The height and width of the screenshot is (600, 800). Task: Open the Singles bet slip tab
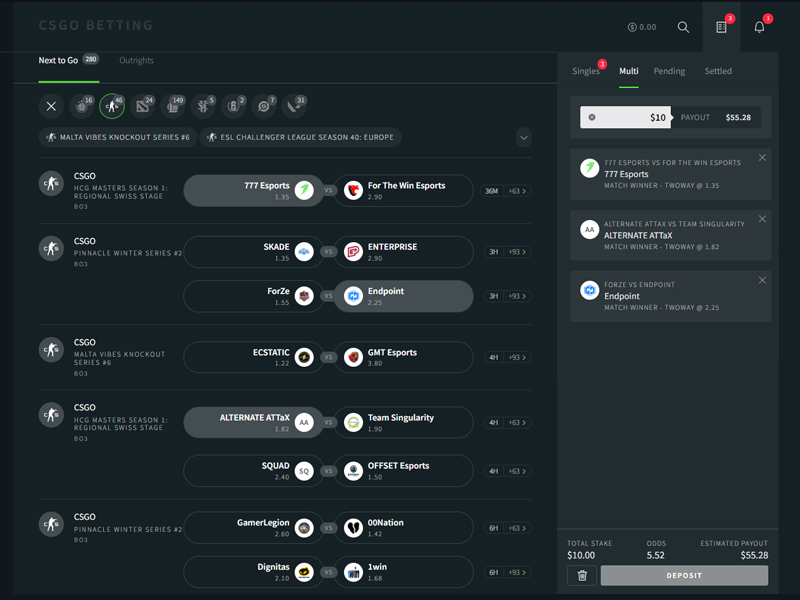[586, 71]
